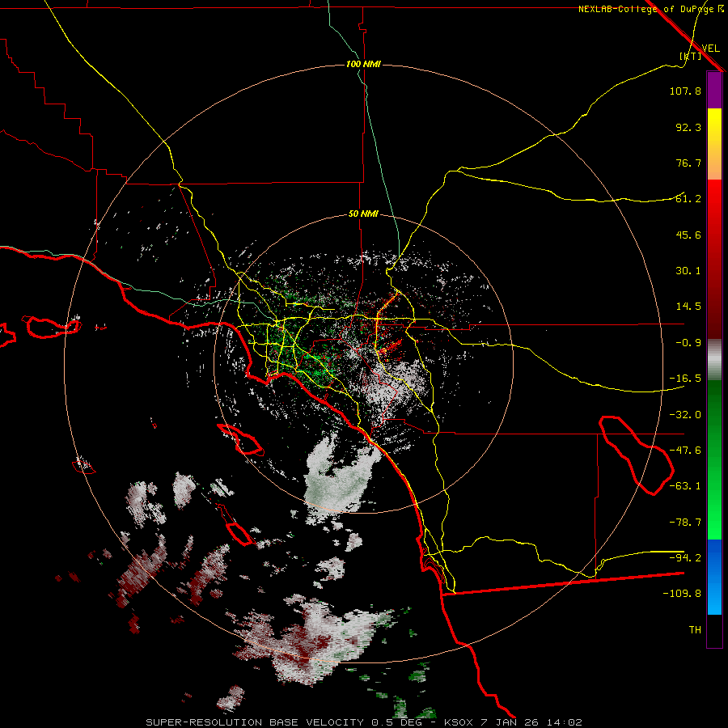Select the 14.5 scale value

[688, 307]
